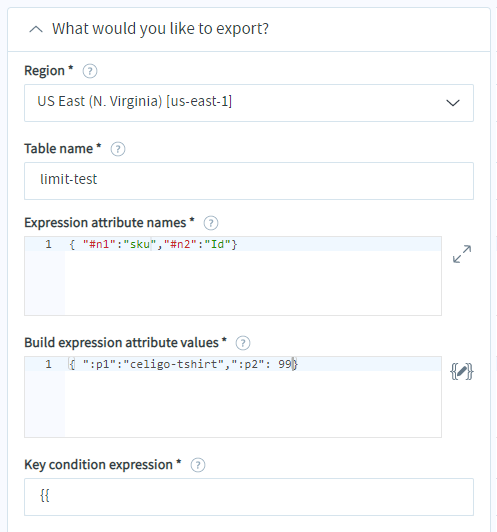Show help for Expression attribute names

click(x=211, y=223)
